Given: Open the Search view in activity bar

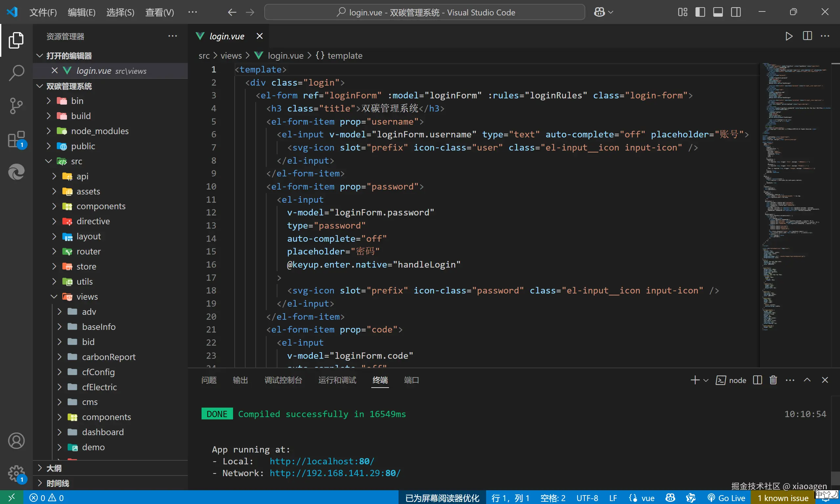Looking at the screenshot, I should [x=16, y=73].
